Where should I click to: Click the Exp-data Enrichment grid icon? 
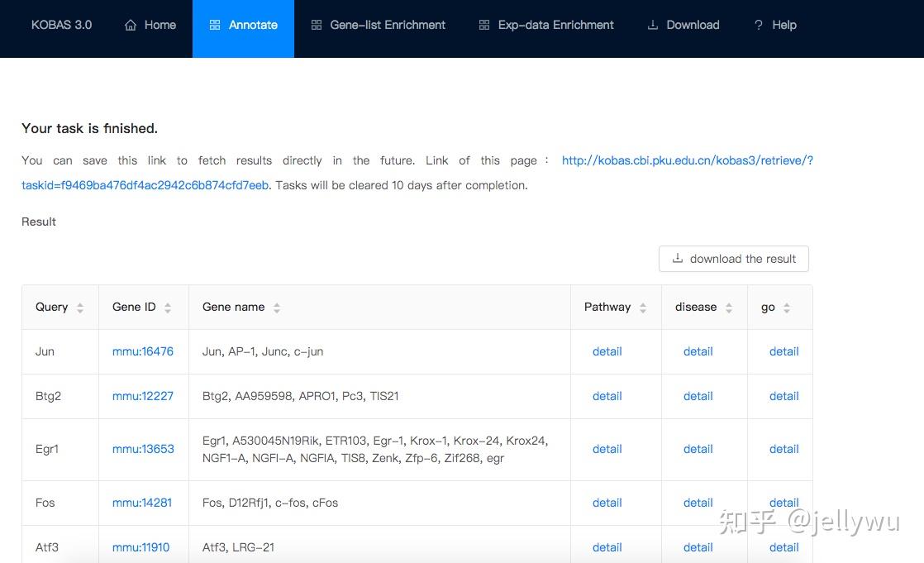(484, 26)
